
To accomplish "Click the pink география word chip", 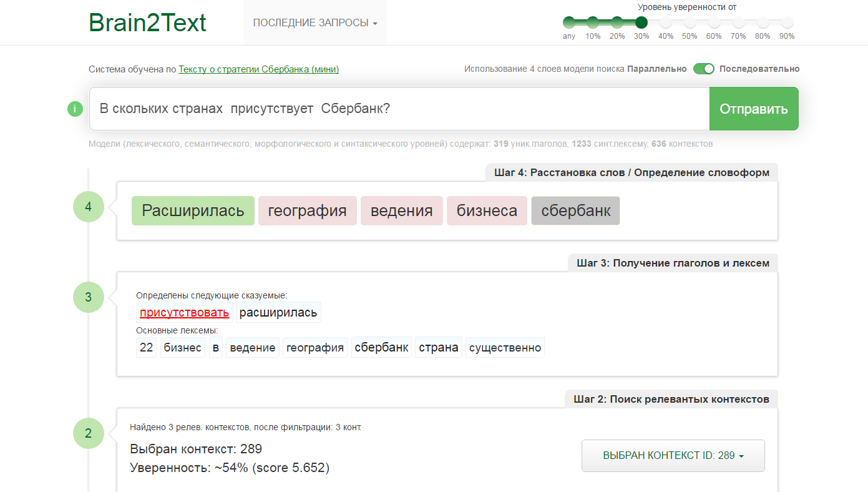I will (x=308, y=210).
